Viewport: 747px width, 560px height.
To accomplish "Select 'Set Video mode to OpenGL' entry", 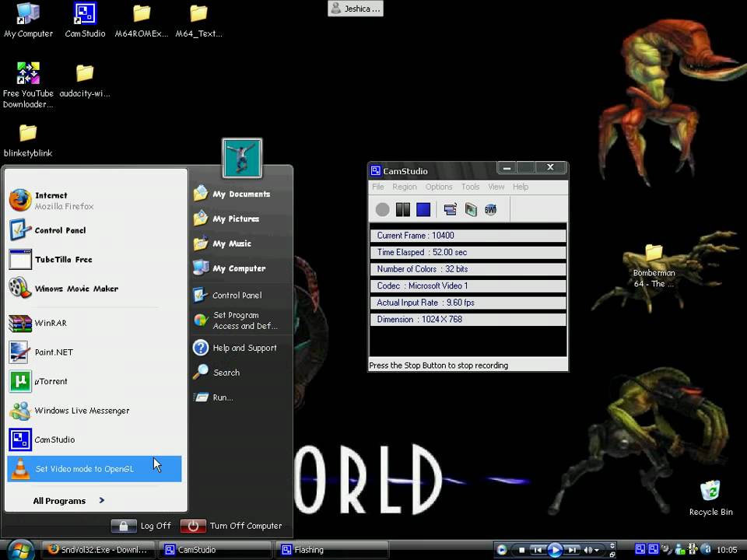I will (x=94, y=468).
